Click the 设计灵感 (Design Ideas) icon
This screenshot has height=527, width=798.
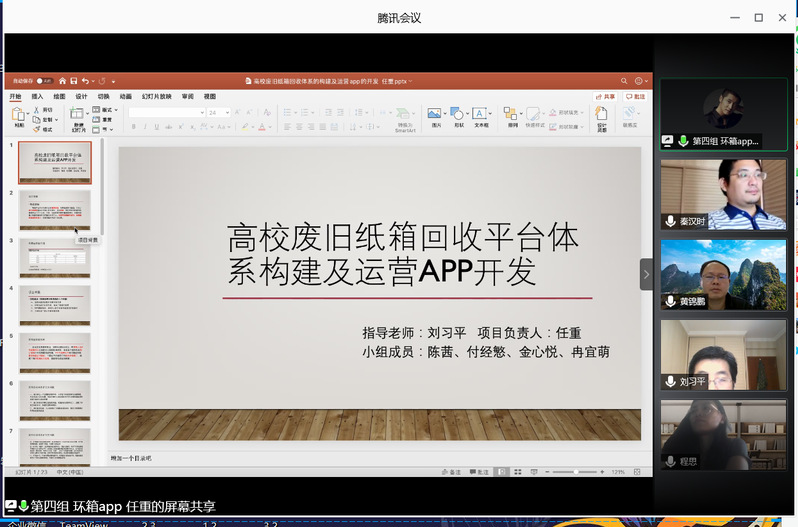(x=601, y=118)
